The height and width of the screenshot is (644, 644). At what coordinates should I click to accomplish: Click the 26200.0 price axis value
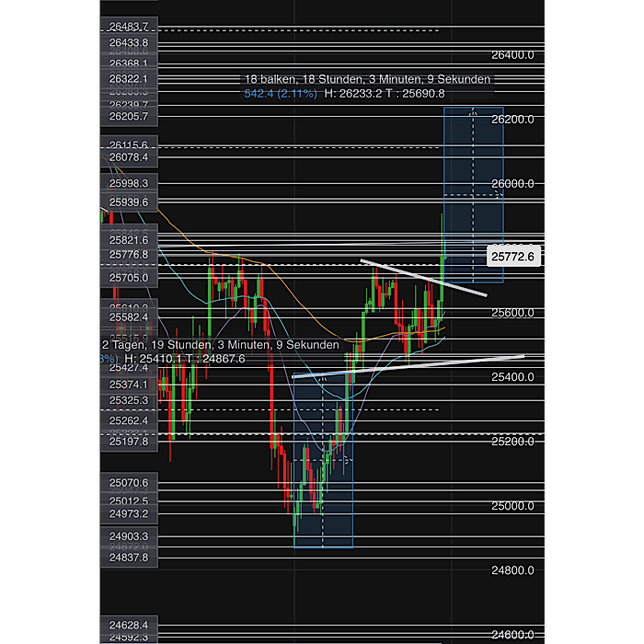click(512, 120)
